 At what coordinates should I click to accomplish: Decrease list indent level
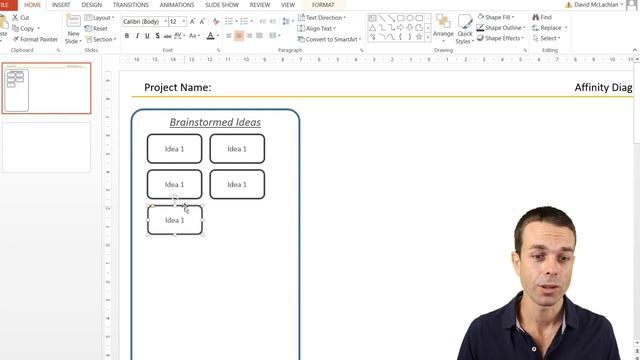click(263, 21)
